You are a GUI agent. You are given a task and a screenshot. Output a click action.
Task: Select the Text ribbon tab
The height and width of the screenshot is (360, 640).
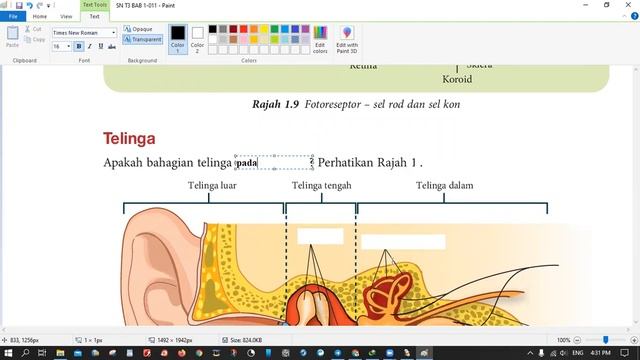pyautogui.click(x=94, y=16)
